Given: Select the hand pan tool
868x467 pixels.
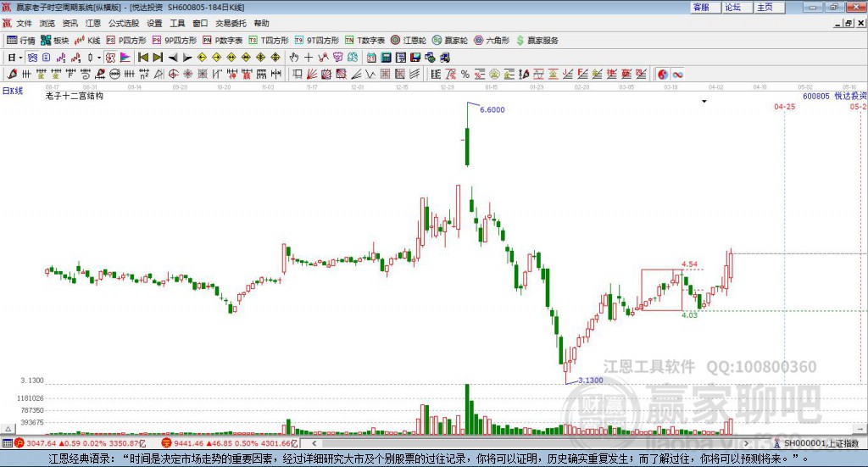Looking at the screenshot, I should [294, 58].
